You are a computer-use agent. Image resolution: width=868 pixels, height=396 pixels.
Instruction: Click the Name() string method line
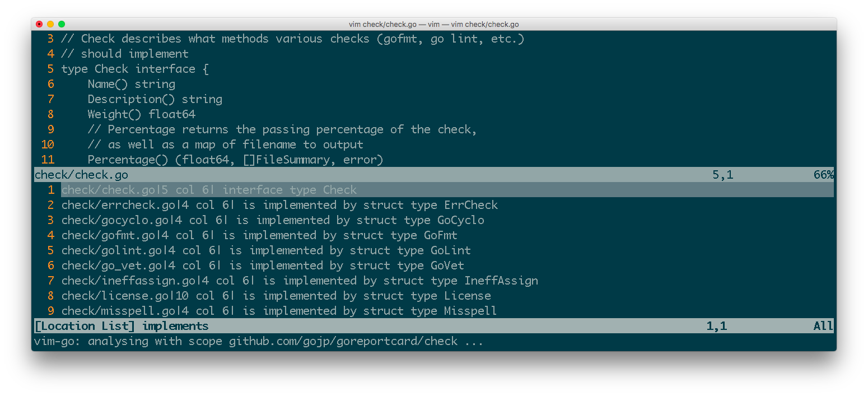point(131,84)
